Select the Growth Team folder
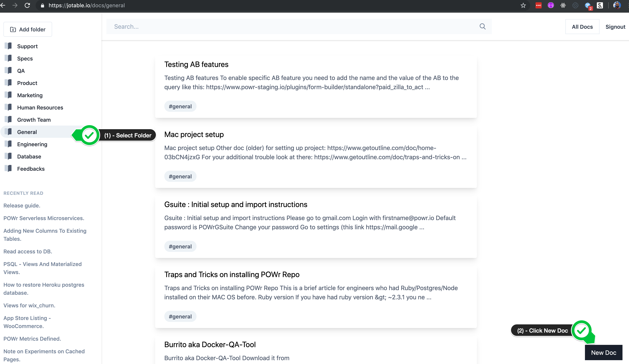Screen dimensions: 629x364 tap(34, 120)
